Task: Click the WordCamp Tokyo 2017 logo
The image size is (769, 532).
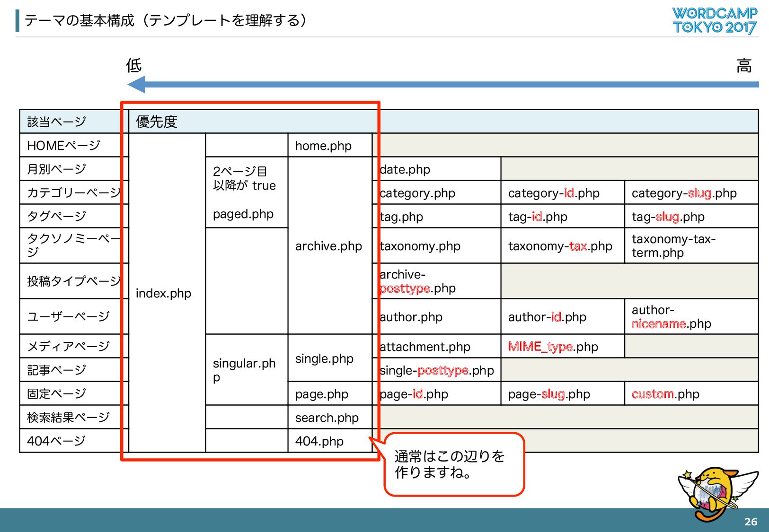Action: pyautogui.click(x=715, y=21)
